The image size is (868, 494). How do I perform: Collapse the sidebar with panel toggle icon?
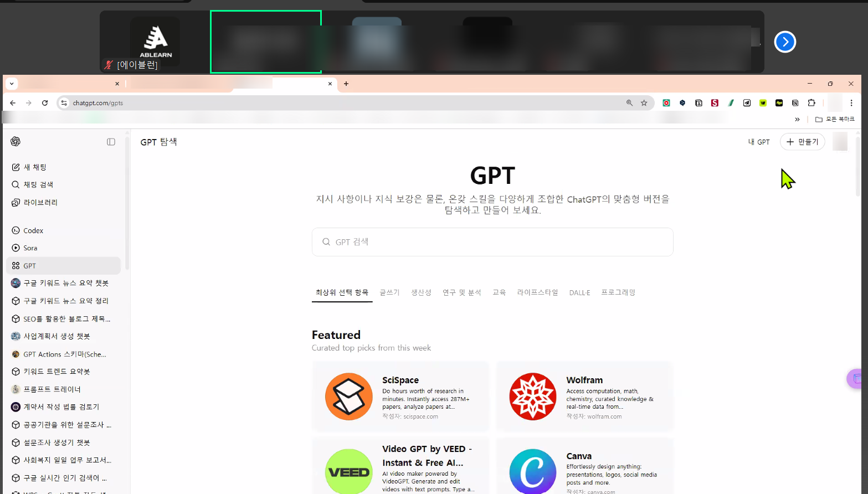tap(111, 142)
